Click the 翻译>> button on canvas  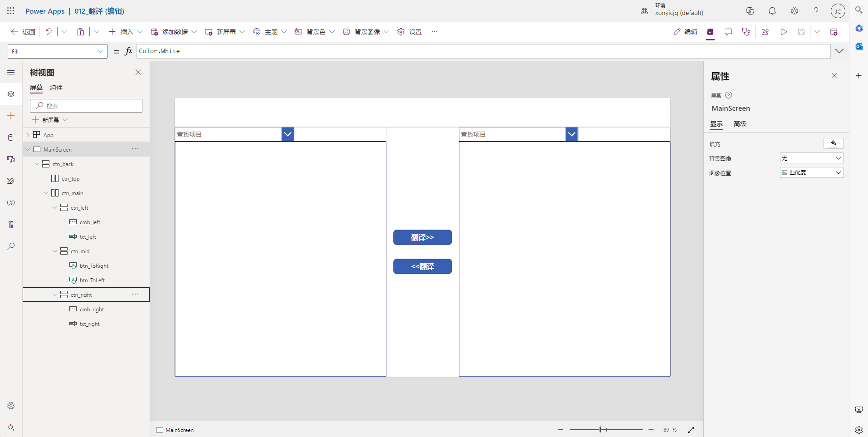[422, 237]
